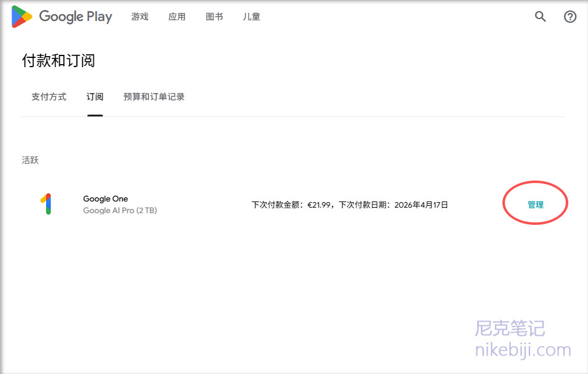The height and width of the screenshot is (374, 588).
Task: Go to the 图书 section
Action: point(214,17)
